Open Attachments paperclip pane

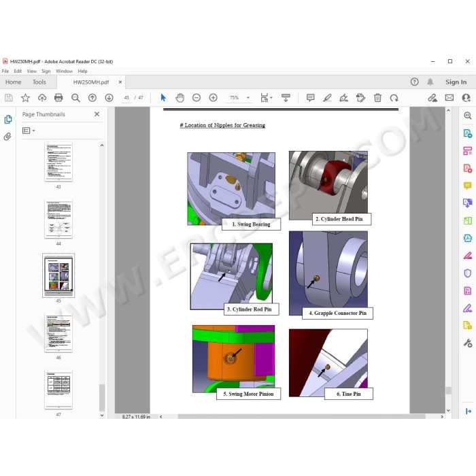pyautogui.click(x=7, y=137)
